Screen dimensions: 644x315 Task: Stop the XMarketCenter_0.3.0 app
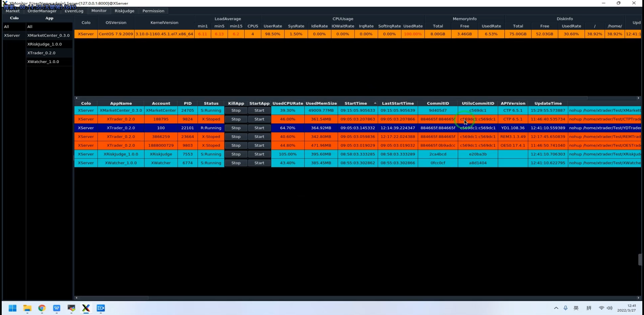236,110
